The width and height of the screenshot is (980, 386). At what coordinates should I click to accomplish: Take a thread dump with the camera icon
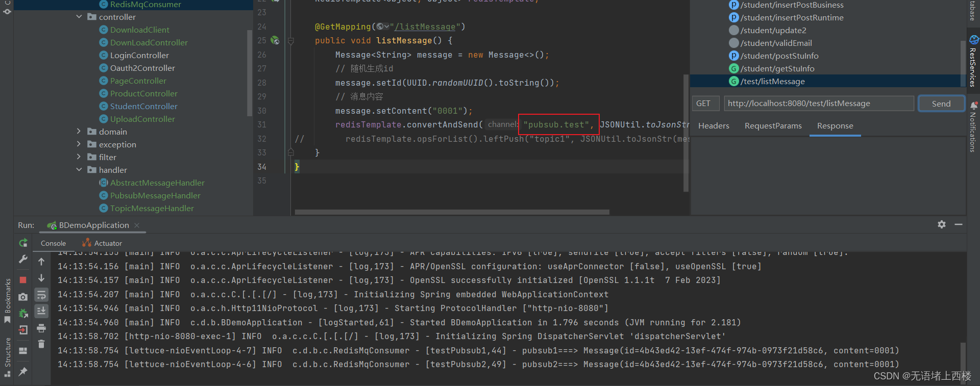(23, 297)
